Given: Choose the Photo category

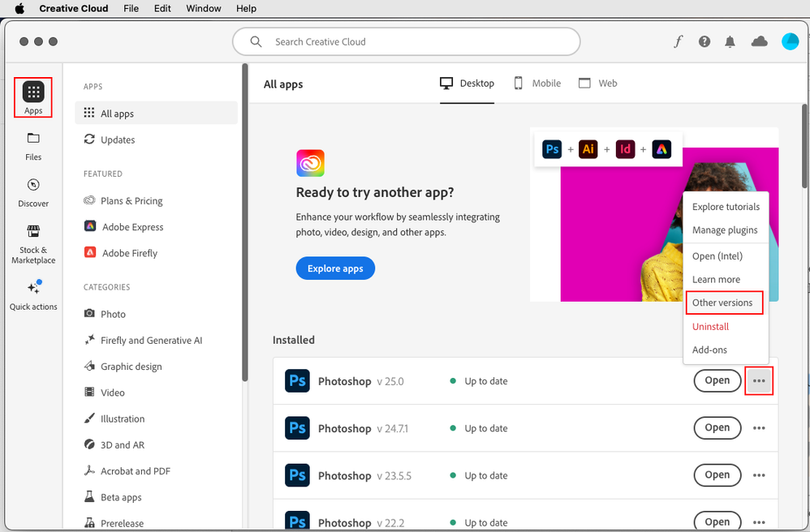Looking at the screenshot, I should tap(105, 314).
